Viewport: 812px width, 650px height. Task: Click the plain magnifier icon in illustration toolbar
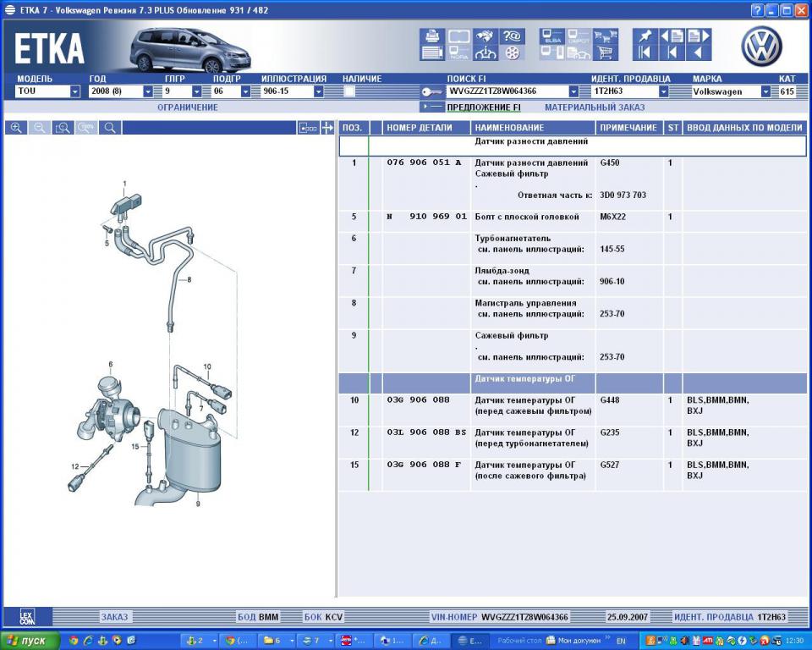[110, 128]
